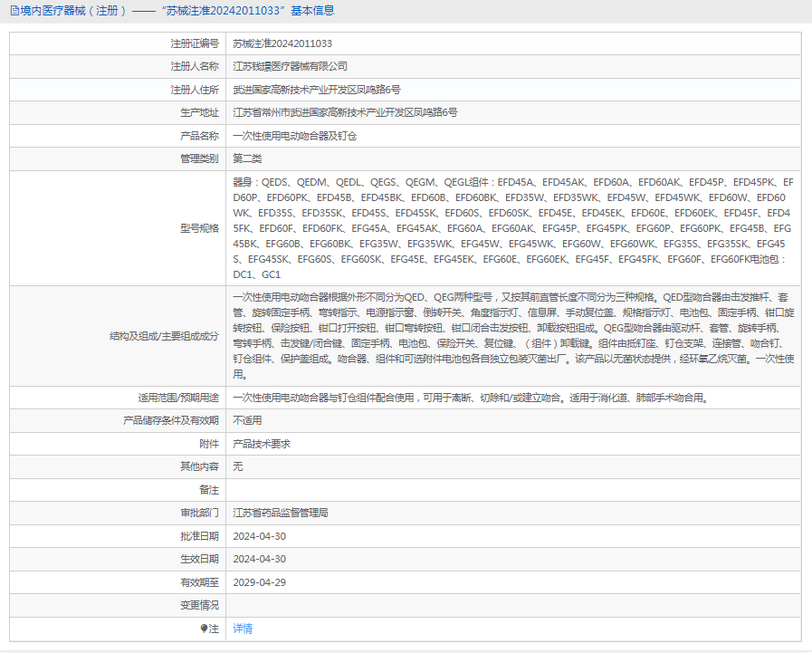812x653 pixels.
Task: Click the 注册人名称 row label
Action: click(195, 66)
